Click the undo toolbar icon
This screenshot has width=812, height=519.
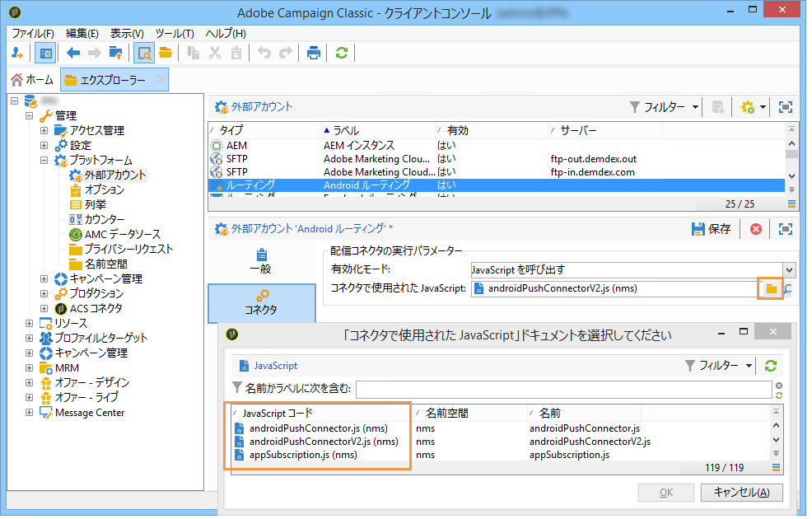pos(264,53)
